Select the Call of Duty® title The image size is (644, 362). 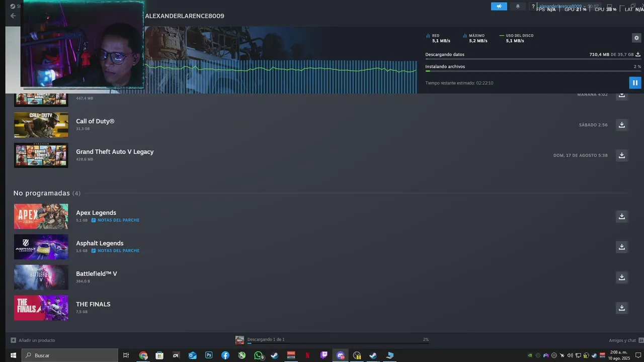pyautogui.click(x=95, y=121)
